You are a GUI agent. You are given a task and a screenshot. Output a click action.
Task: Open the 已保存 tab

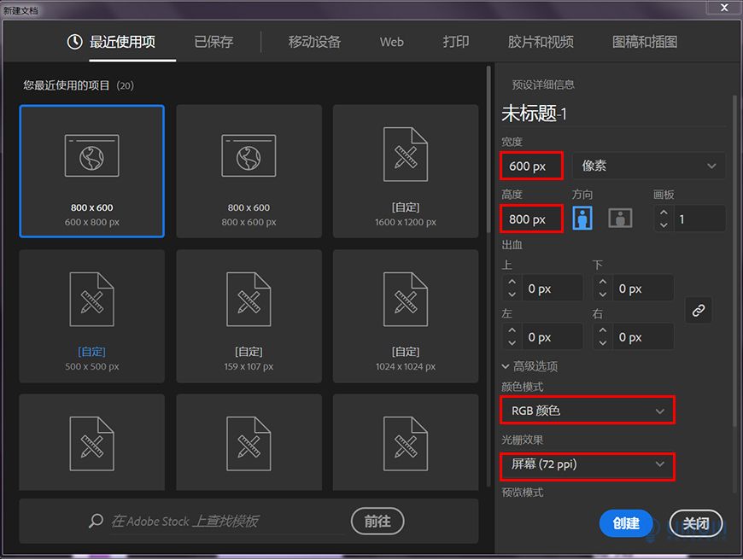tap(214, 42)
